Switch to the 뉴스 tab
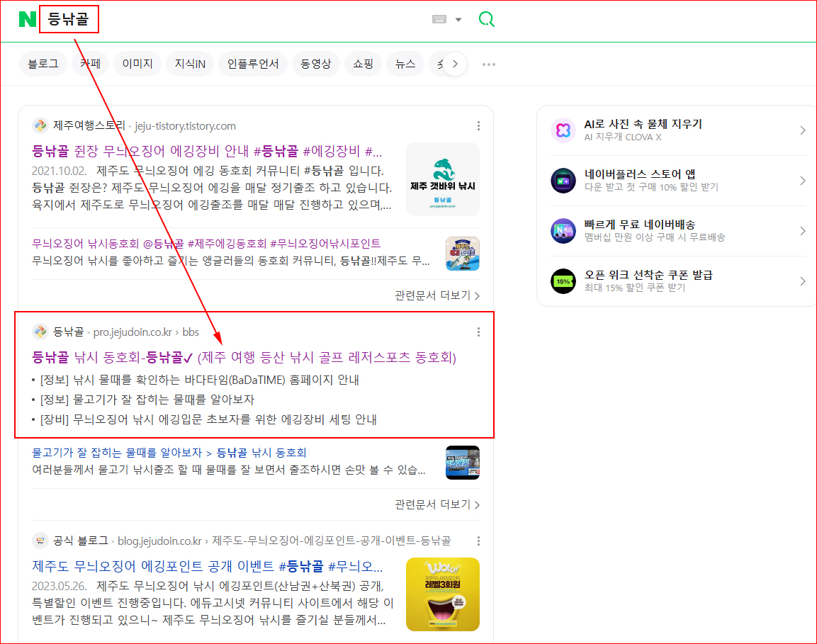Screen dimensions: 817x644 (x=405, y=64)
